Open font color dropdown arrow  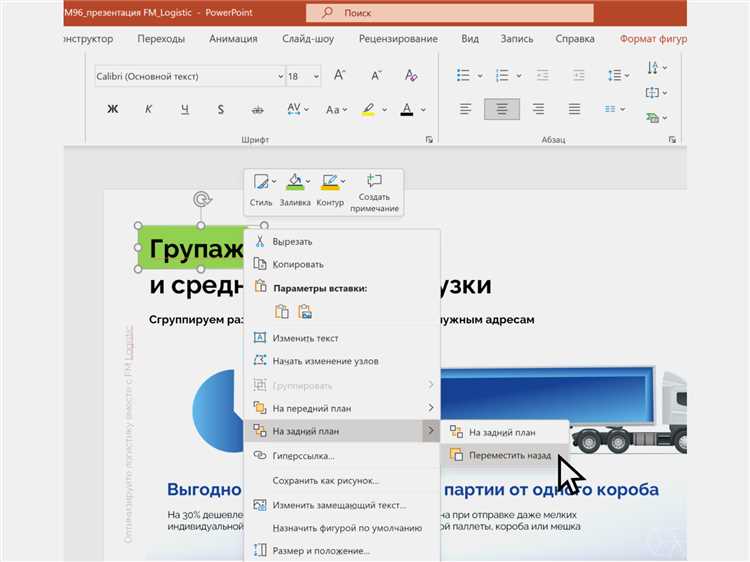pos(423,110)
